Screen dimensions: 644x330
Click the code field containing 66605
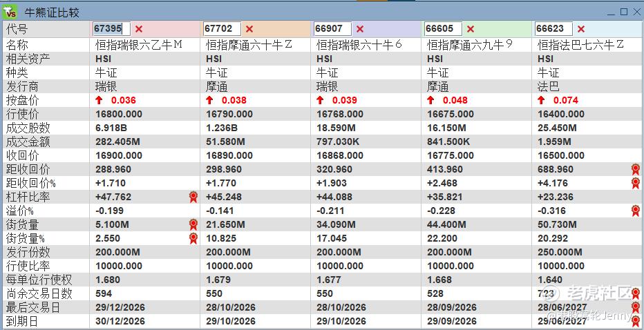443,29
